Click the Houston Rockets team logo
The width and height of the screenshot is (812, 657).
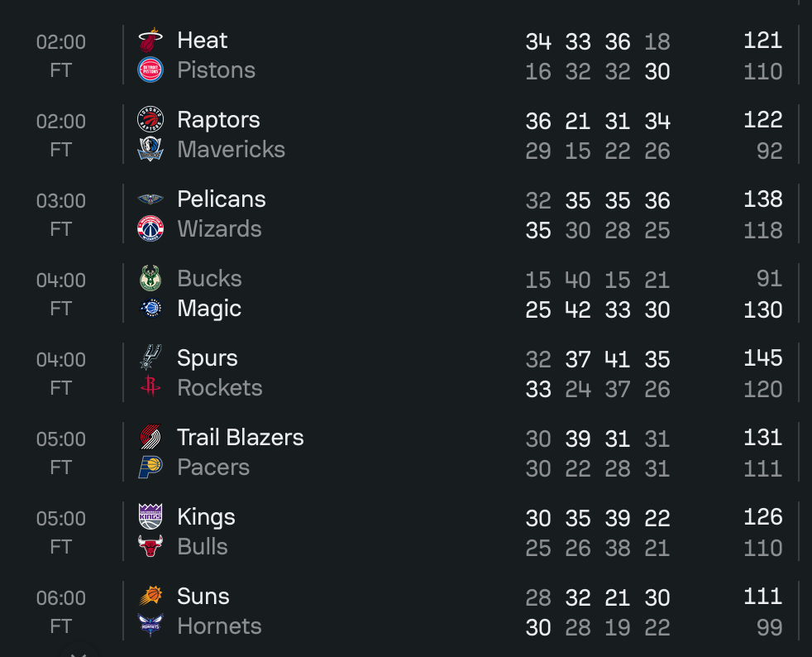tap(150, 388)
